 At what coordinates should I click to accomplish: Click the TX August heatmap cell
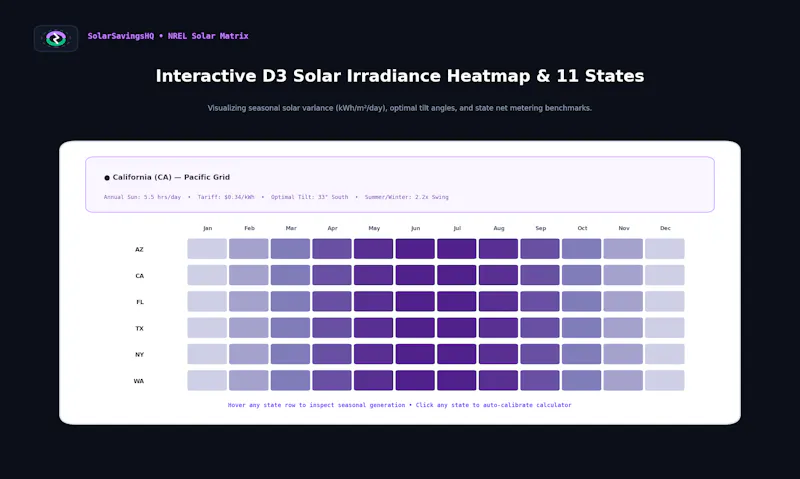pos(498,327)
